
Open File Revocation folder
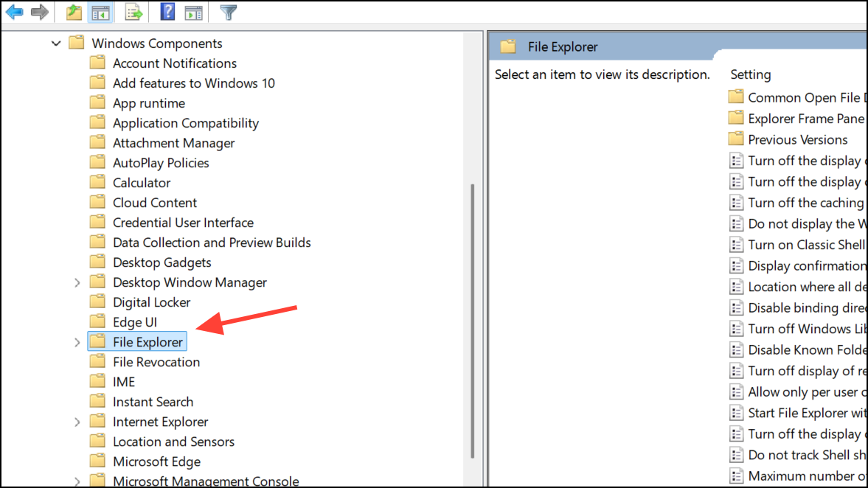(x=156, y=362)
